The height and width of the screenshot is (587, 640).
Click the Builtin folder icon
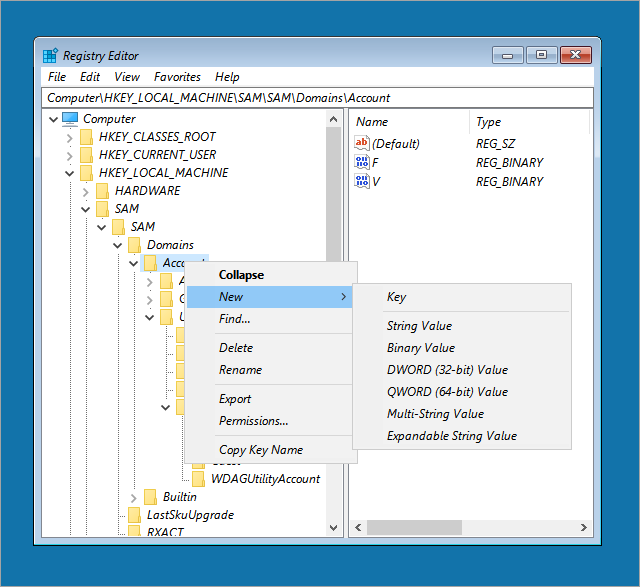(150, 497)
